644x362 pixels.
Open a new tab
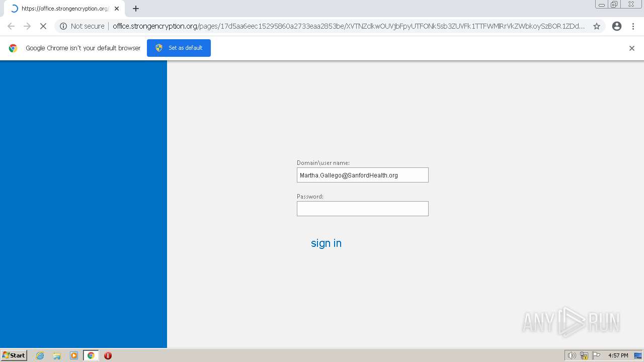(136, 9)
